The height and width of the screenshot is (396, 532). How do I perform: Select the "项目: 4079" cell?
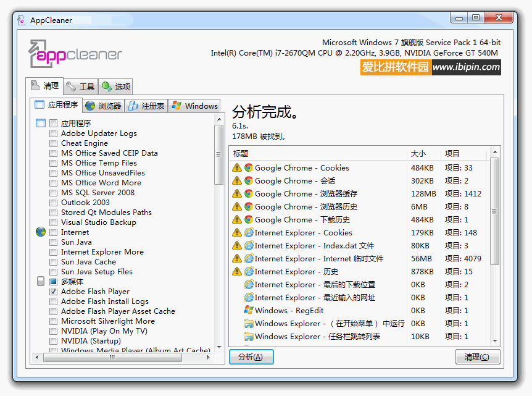[463, 258]
